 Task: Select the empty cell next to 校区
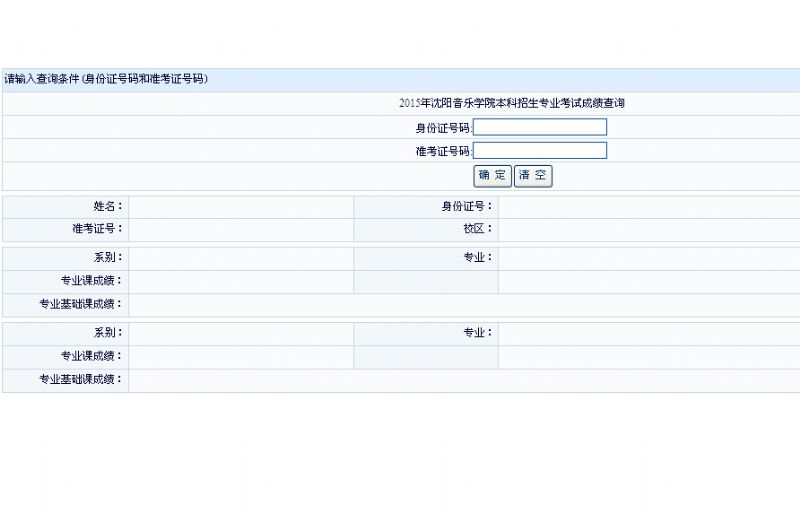[x=648, y=229]
